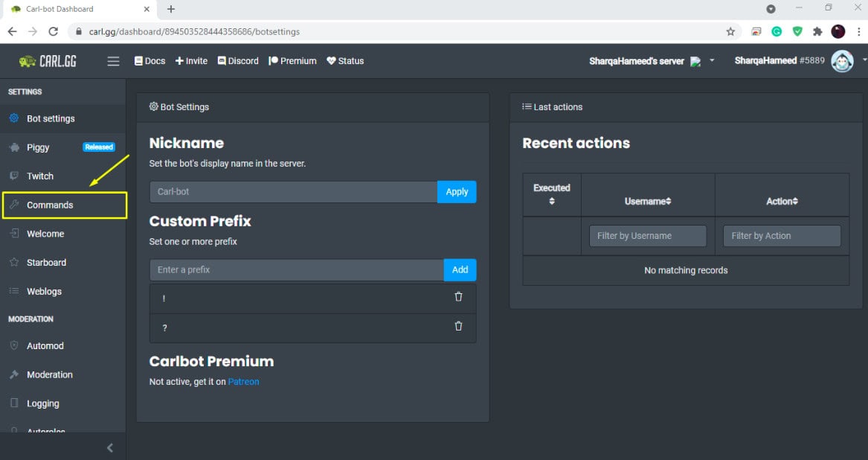Open a new browser tab
Screen dimensions: 868x460
tap(171, 9)
